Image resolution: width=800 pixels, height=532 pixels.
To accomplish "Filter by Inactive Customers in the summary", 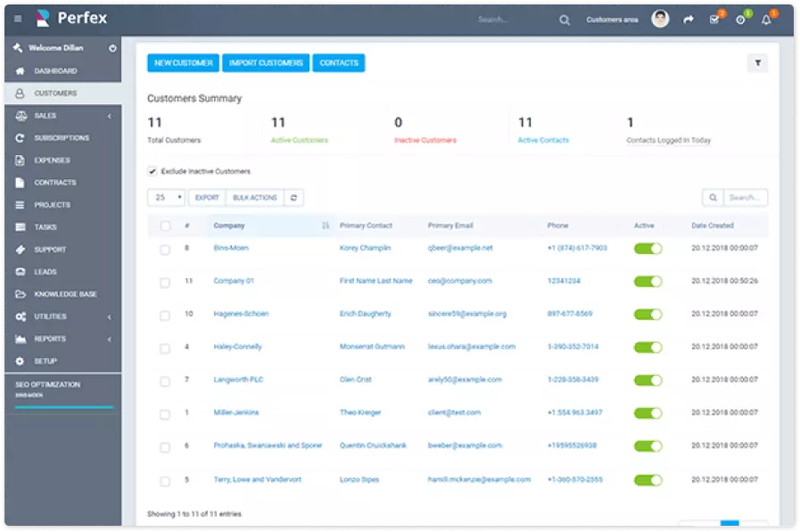I will 425,140.
